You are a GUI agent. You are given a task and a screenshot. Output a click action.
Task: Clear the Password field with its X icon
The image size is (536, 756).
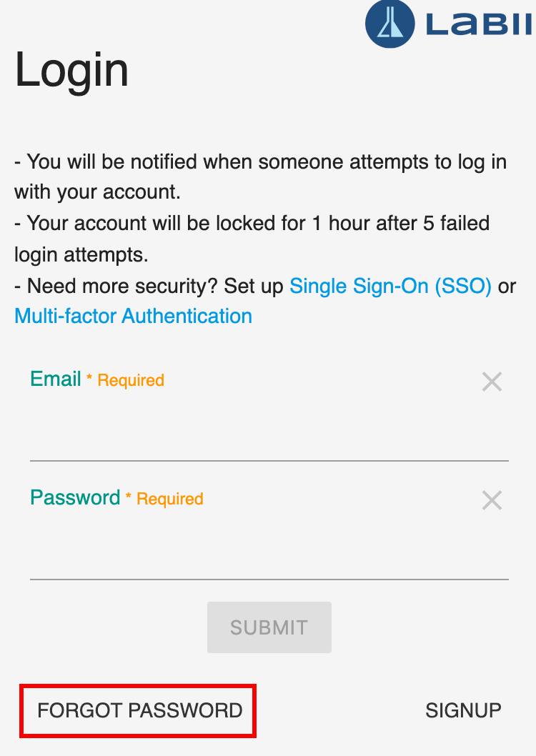(492, 500)
